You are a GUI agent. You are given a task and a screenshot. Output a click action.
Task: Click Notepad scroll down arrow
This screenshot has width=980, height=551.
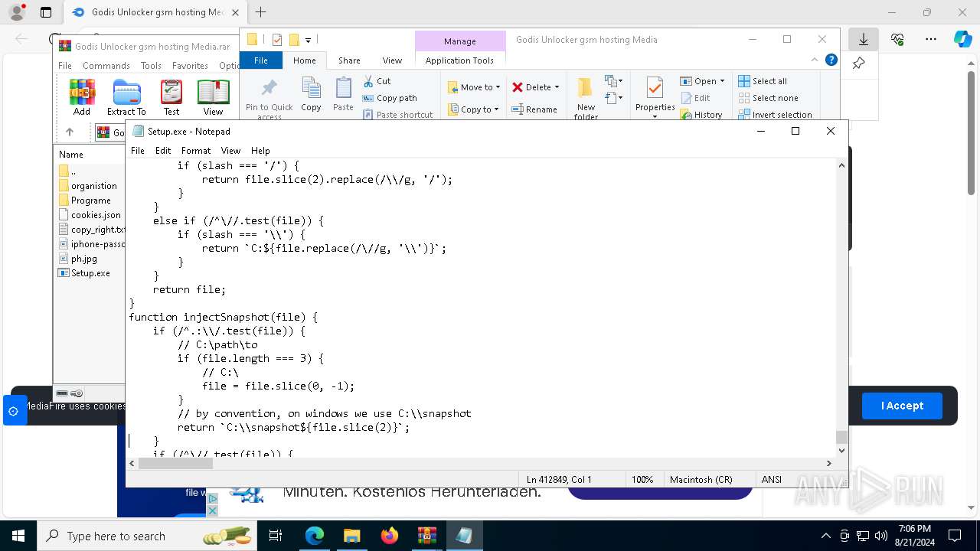click(841, 451)
